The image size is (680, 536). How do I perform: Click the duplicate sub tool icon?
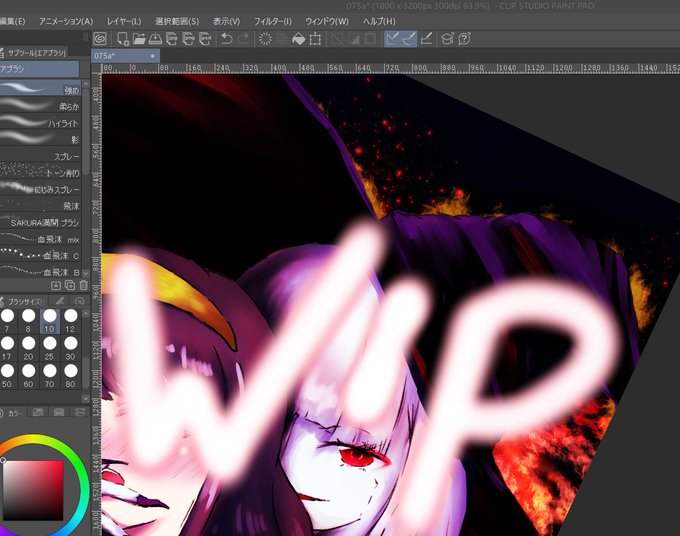coord(69,285)
